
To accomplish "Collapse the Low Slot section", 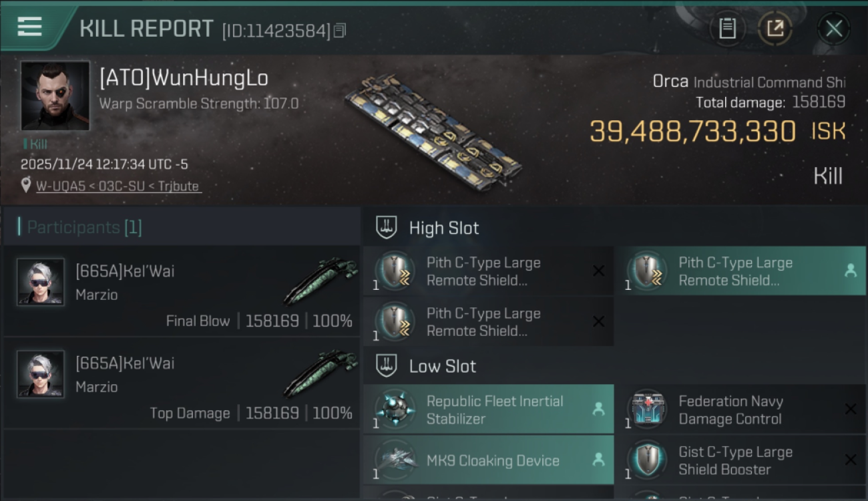I will 387,366.
